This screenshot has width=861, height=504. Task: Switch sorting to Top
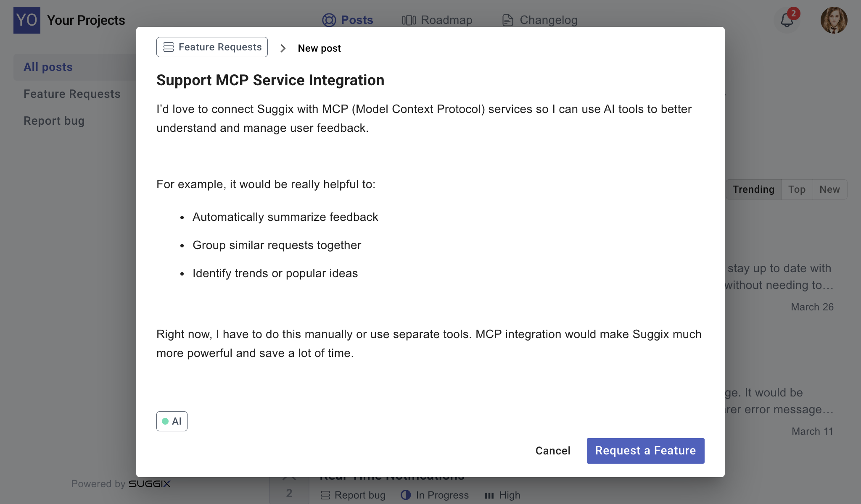click(x=797, y=189)
